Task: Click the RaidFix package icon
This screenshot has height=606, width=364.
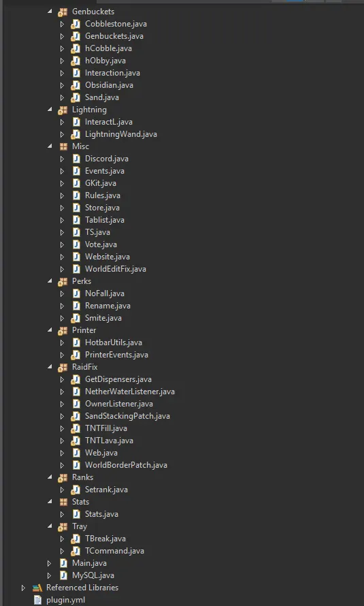Action: (63, 367)
